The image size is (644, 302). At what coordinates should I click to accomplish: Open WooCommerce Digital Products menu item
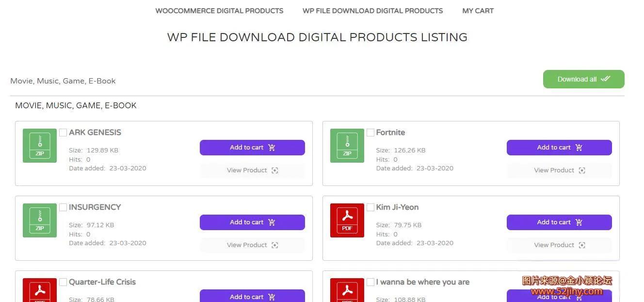(219, 11)
